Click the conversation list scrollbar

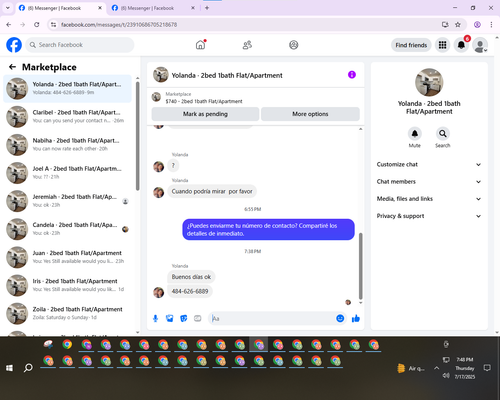(137, 136)
